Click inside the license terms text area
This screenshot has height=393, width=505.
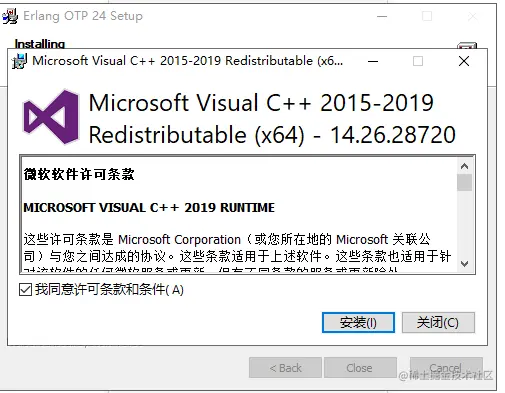pyautogui.click(x=239, y=214)
